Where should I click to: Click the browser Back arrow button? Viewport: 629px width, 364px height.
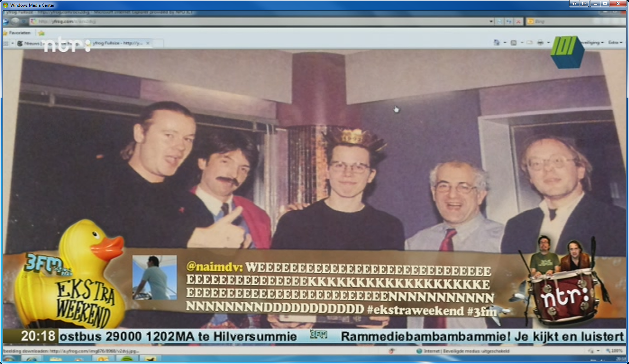pos(6,22)
